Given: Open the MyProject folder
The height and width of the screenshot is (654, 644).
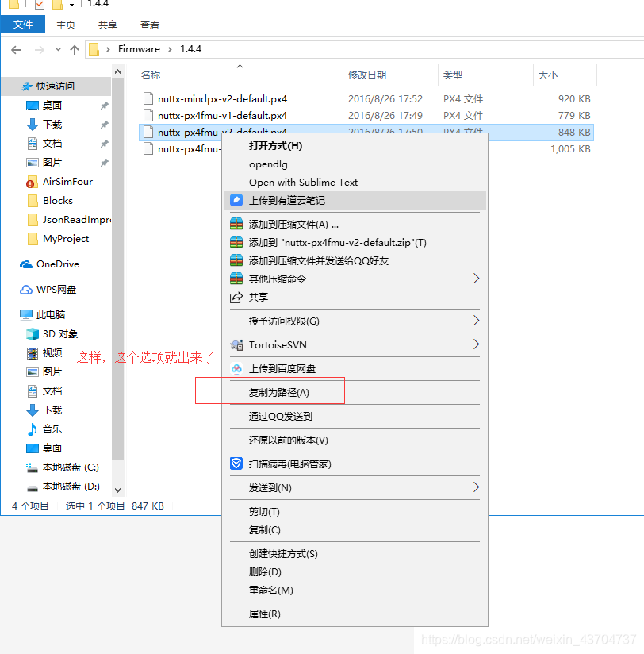Looking at the screenshot, I should pos(66,239).
